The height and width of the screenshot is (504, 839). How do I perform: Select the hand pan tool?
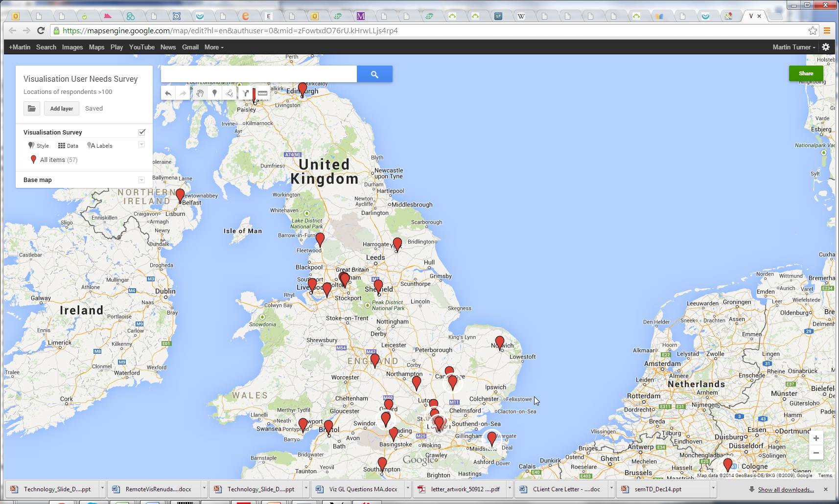(199, 93)
